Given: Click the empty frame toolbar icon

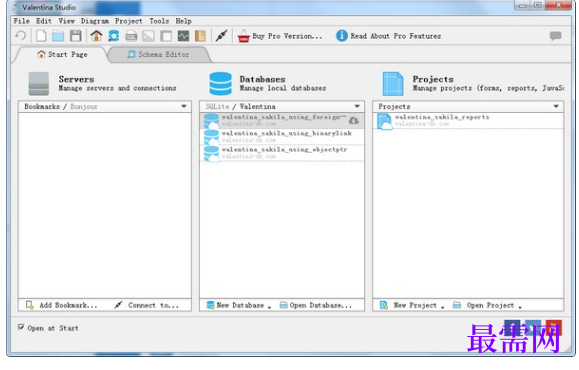Looking at the screenshot, I should [x=166, y=36].
